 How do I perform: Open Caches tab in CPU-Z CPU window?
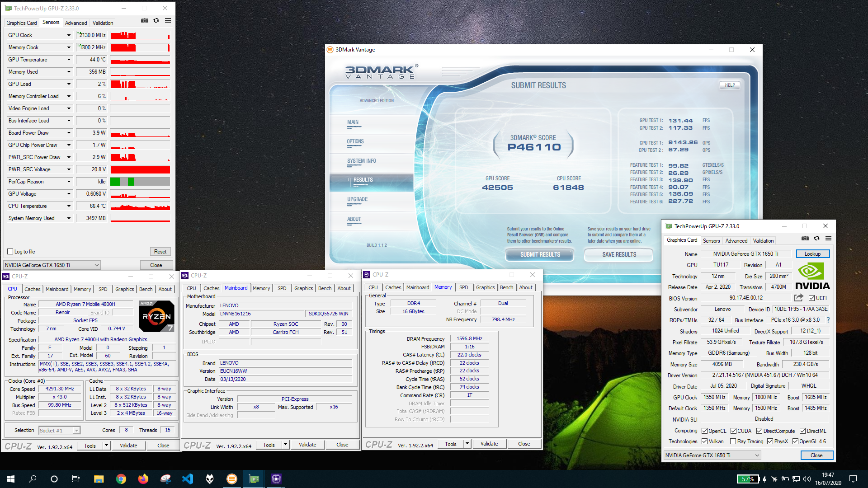(x=33, y=289)
